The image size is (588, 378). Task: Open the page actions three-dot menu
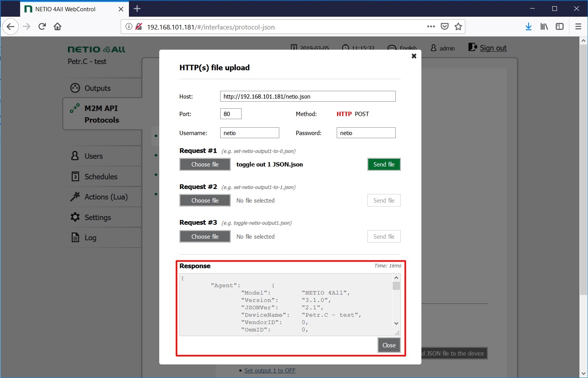point(431,26)
